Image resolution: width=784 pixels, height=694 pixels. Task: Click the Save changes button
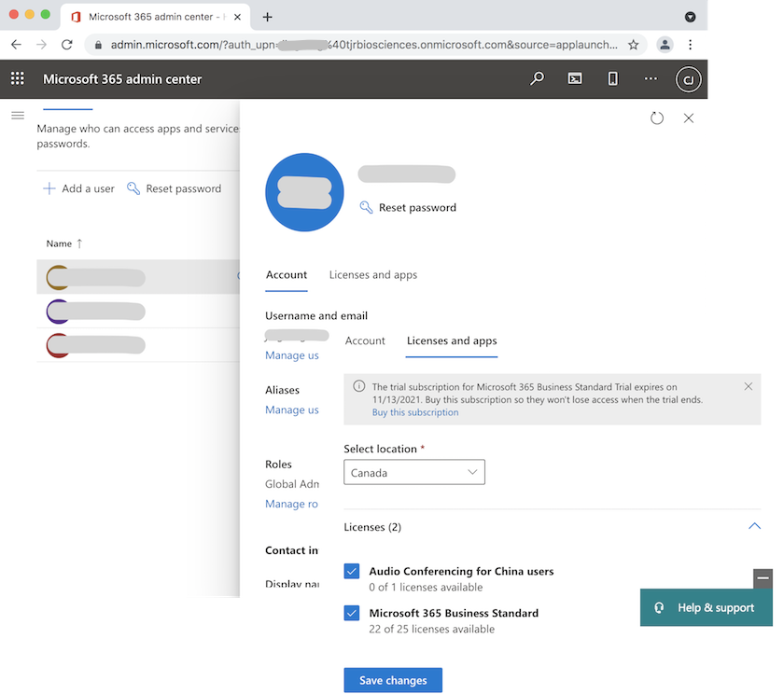tap(393, 680)
